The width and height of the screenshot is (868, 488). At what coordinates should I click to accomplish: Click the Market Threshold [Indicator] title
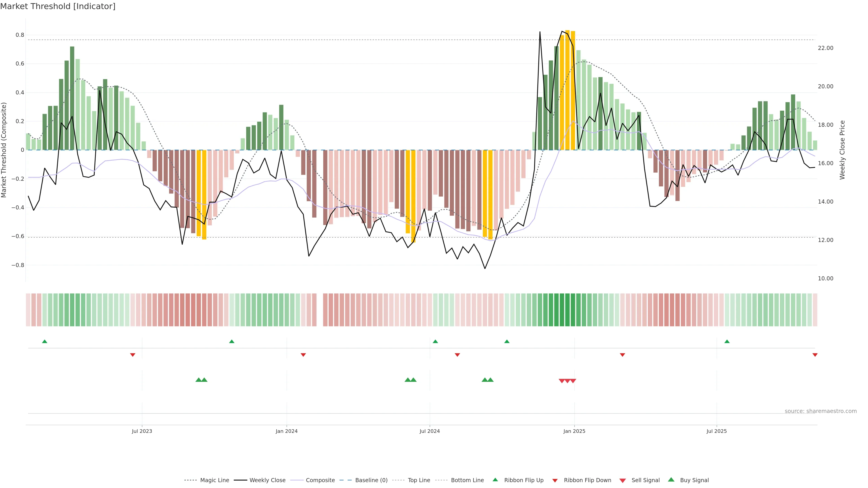click(x=58, y=6)
